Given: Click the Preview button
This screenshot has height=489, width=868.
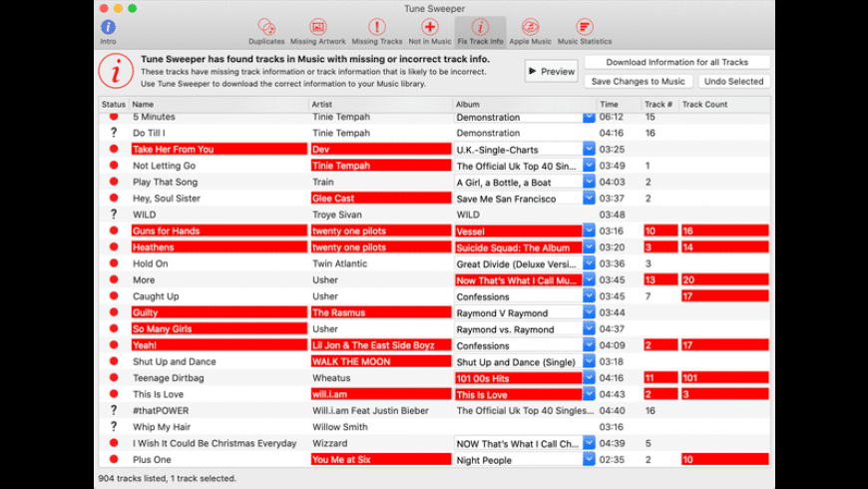Looking at the screenshot, I should click(x=552, y=71).
